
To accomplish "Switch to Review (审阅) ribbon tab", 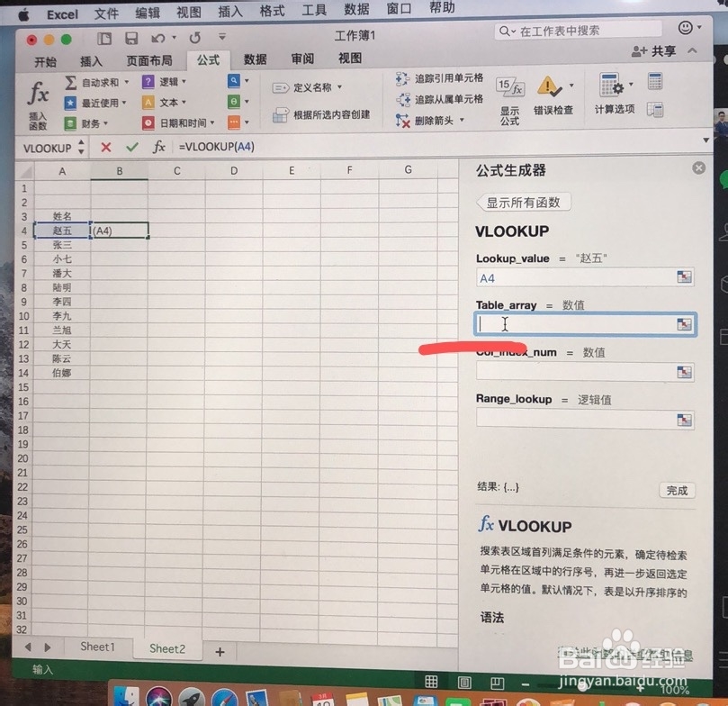I will pyautogui.click(x=302, y=59).
